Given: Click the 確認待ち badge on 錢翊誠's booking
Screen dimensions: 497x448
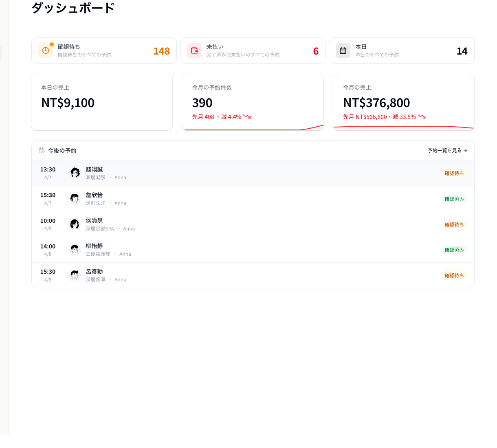Looking at the screenshot, I should [454, 173].
